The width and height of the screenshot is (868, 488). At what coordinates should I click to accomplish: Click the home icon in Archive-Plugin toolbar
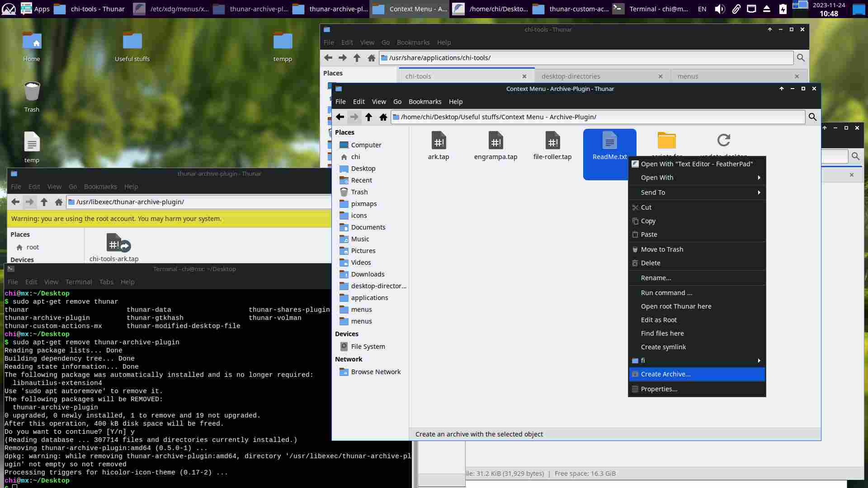(x=383, y=117)
